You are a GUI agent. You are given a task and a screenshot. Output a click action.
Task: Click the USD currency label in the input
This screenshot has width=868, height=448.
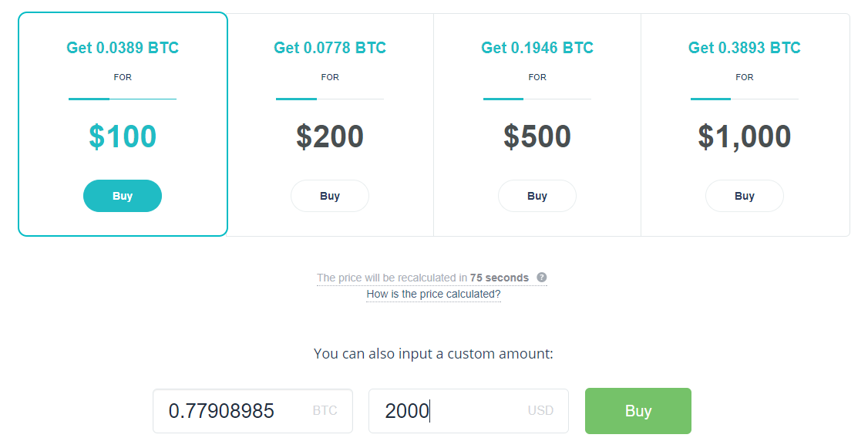point(541,411)
